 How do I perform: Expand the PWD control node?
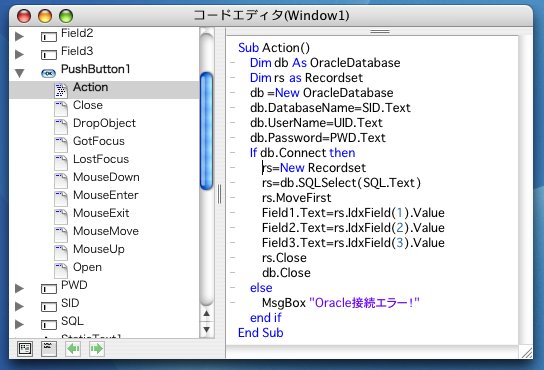point(19,288)
